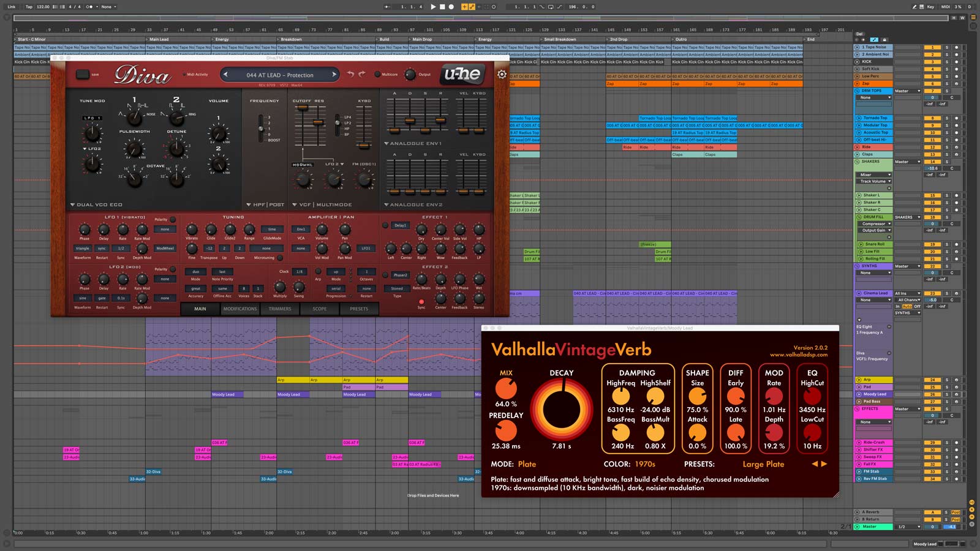Click next preset arrow in ValhallaVintageVerb
This screenshot has width=980, height=551.
[x=824, y=464]
